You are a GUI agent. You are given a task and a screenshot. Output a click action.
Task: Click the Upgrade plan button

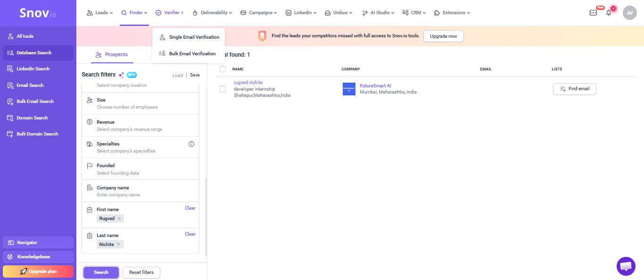coord(38,272)
